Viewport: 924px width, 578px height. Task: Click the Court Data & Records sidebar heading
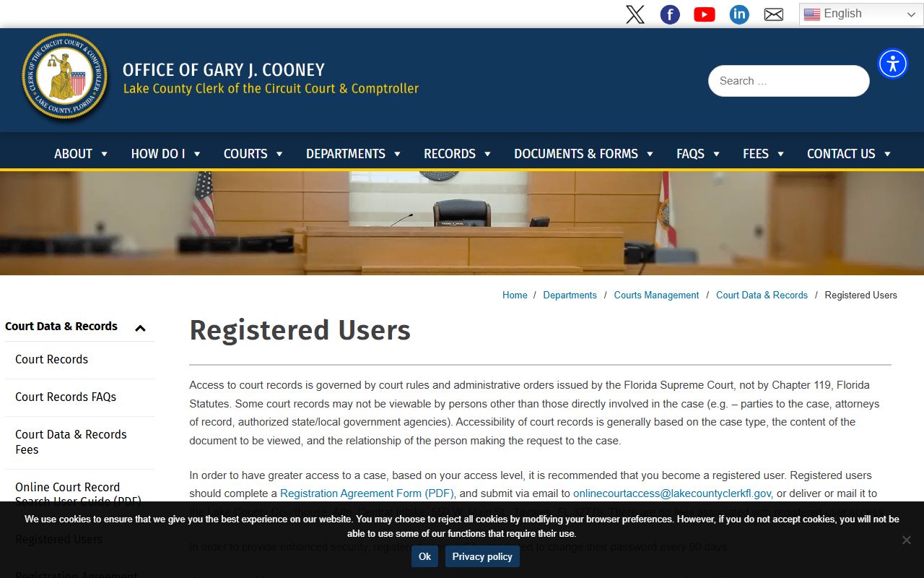tap(61, 326)
